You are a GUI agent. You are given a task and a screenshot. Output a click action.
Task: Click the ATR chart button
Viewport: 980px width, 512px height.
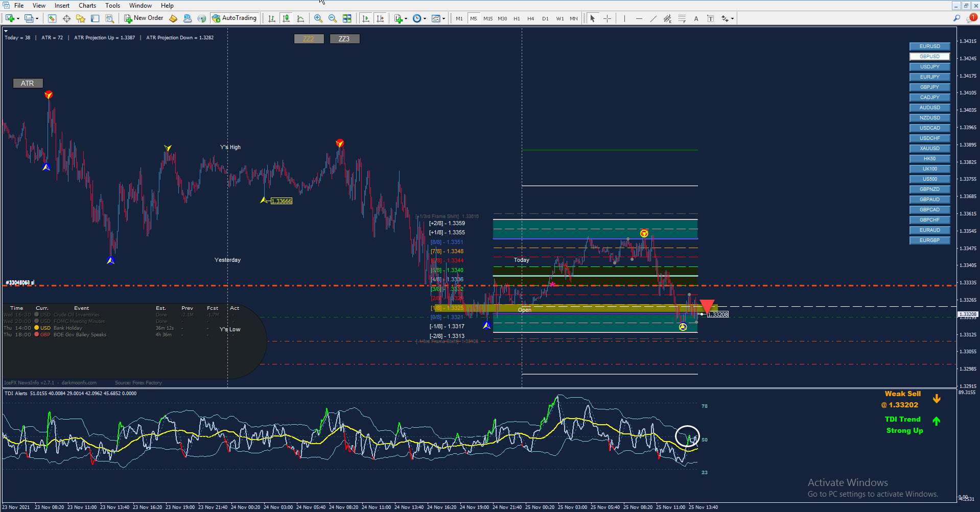(28, 83)
